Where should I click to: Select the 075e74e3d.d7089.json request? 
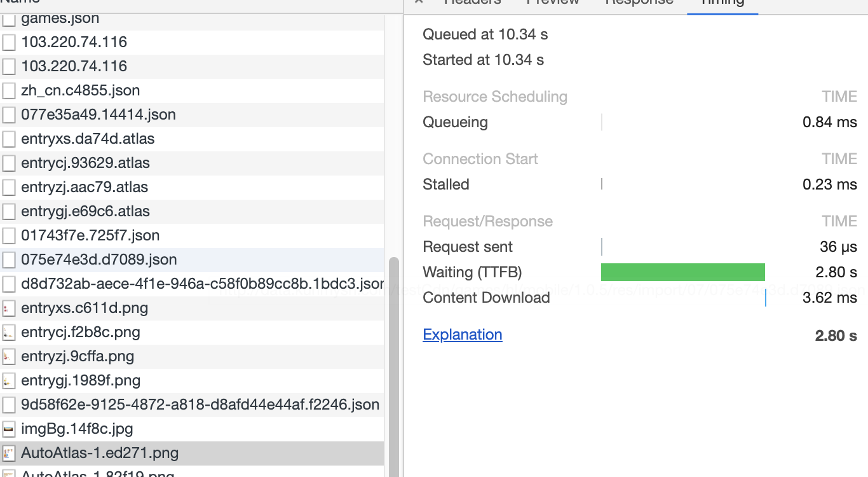(x=98, y=259)
